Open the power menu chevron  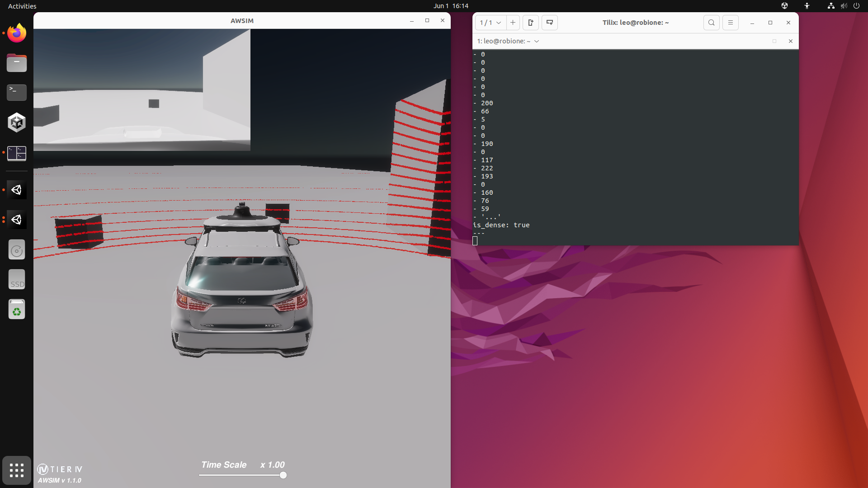857,6
